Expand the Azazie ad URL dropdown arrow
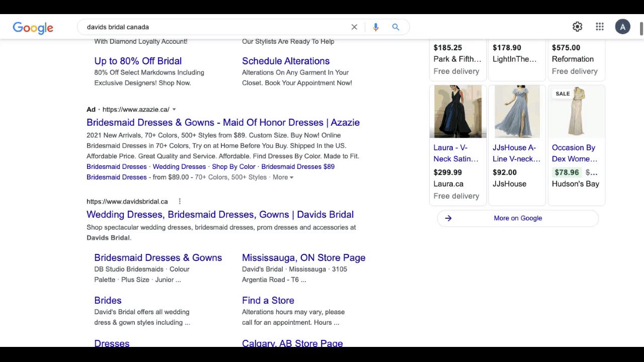The height and width of the screenshot is (362, 644). click(174, 110)
